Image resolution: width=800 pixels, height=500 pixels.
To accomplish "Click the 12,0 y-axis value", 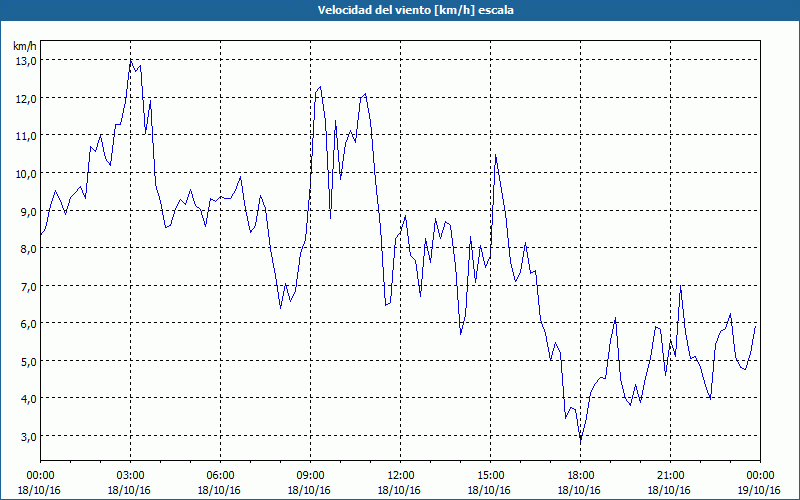I will coord(27,98).
